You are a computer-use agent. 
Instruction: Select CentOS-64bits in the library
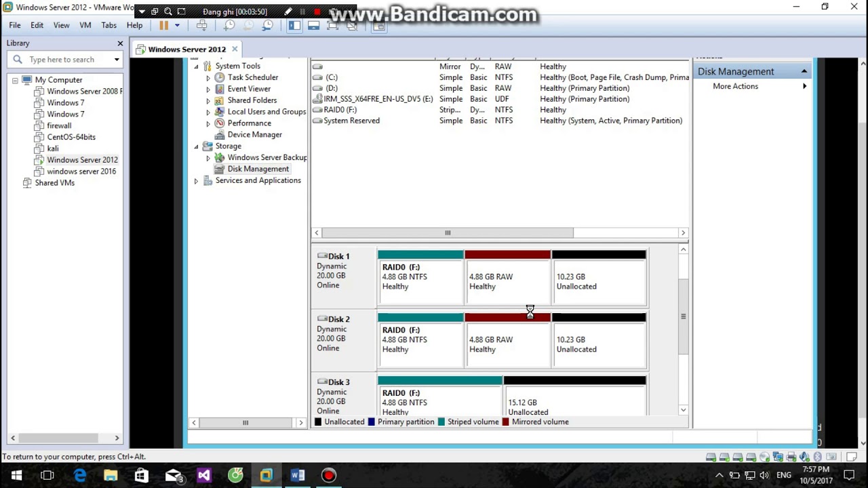click(71, 137)
